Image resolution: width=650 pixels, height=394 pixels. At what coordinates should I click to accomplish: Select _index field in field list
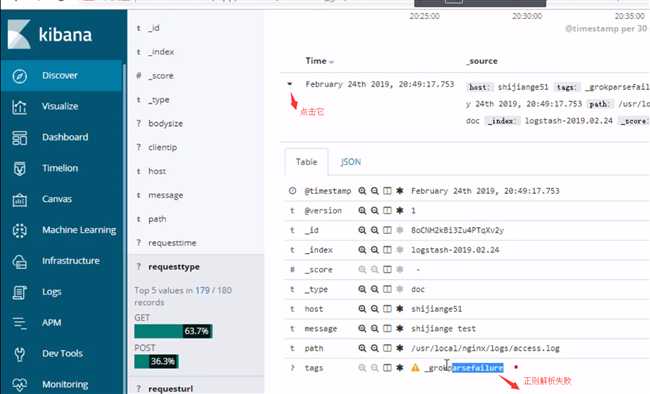click(161, 52)
